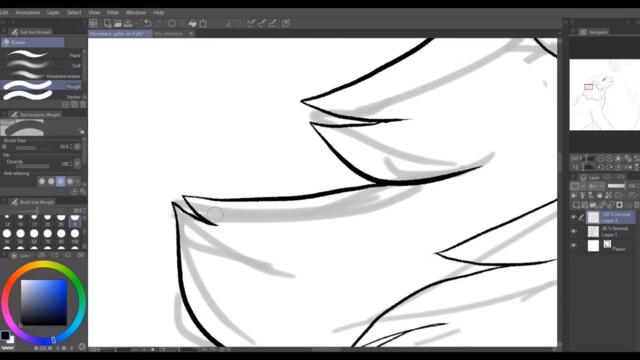Open the Help menu
This screenshot has width=640, height=360.
click(x=158, y=13)
